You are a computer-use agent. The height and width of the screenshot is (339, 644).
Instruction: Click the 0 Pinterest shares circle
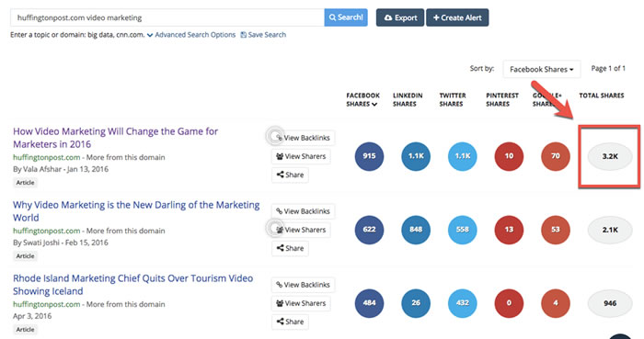coord(509,303)
